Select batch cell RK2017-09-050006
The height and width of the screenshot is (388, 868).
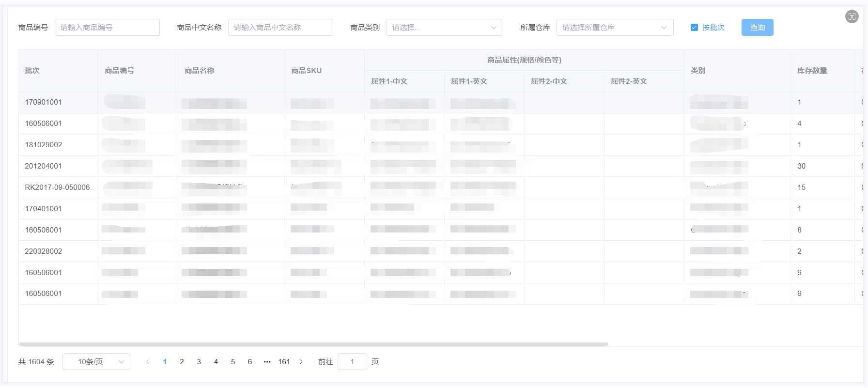[x=58, y=187]
